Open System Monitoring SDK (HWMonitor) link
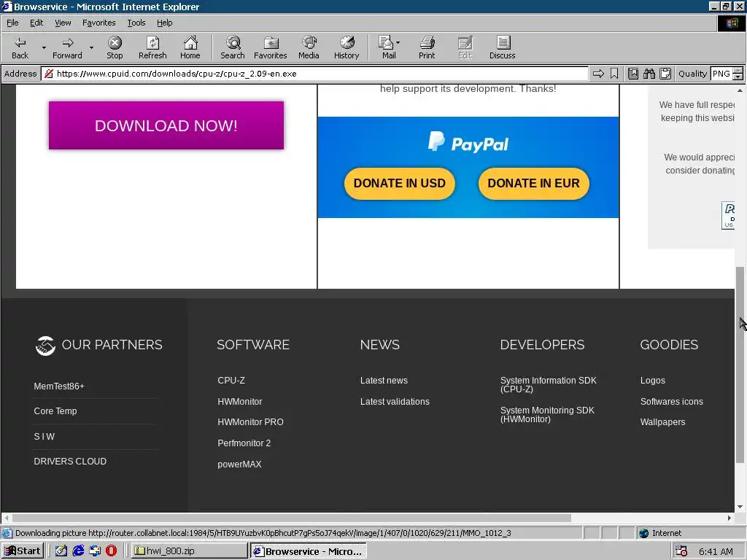The height and width of the screenshot is (560, 747). click(547, 415)
